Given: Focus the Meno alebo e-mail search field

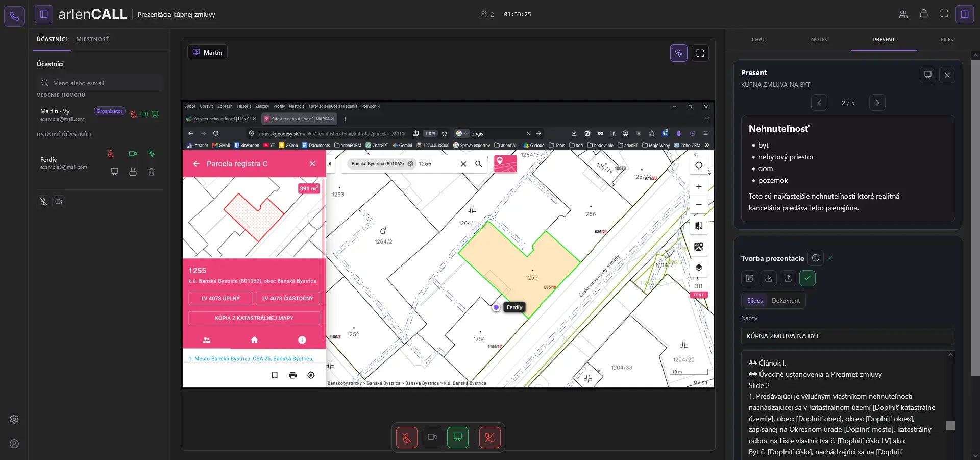Looking at the screenshot, I should tap(100, 83).
